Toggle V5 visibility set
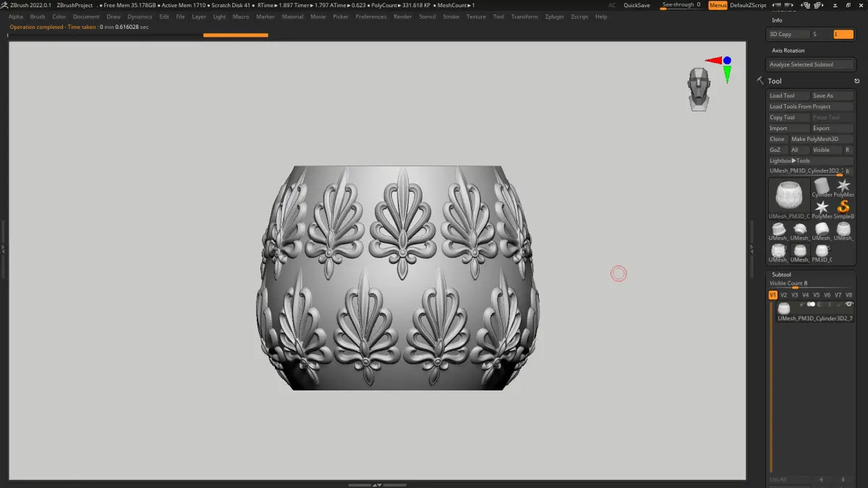The image size is (868, 488). point(816,295)
